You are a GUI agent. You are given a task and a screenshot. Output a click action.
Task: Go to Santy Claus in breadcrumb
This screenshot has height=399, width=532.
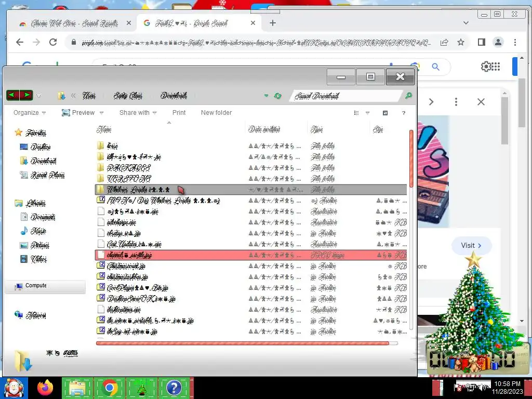click(128, 96)
